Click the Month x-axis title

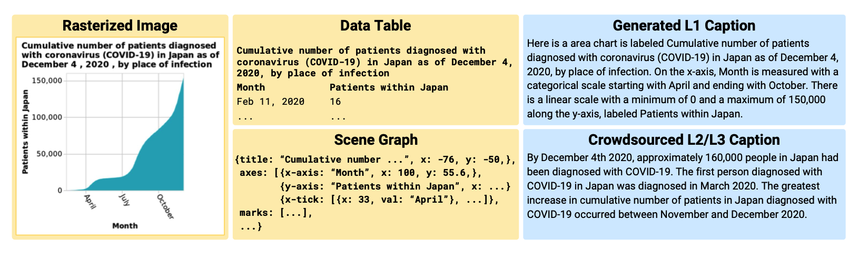[125, 225]
